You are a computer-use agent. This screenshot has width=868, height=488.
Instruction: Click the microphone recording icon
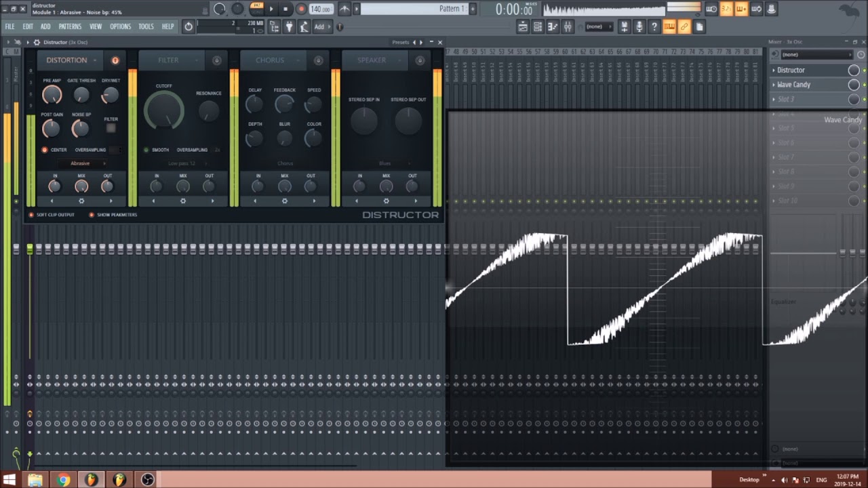(639, 26)
